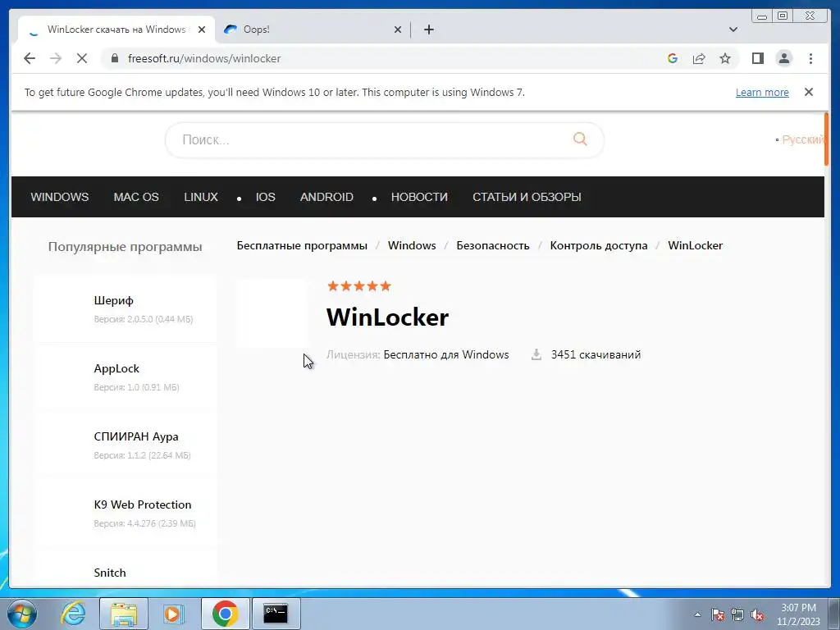Click the page vertical scrollbar
The height and width of the screenshot is (630, 840).
point(827,139)
